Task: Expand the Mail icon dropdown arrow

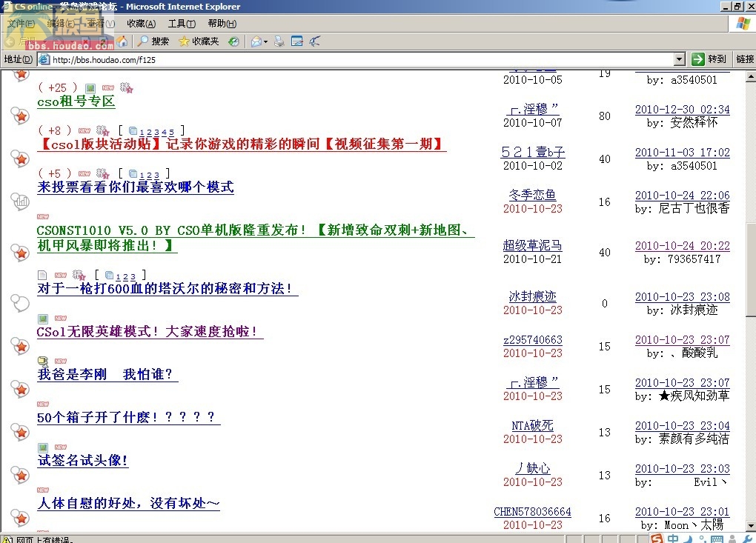Action: click(265, 42)
